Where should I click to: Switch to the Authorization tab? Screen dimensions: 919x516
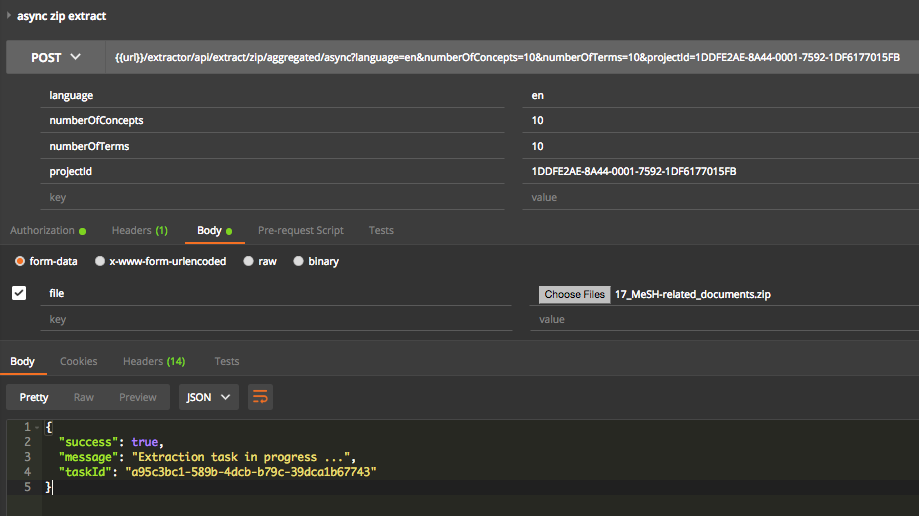tap(42, 230)
